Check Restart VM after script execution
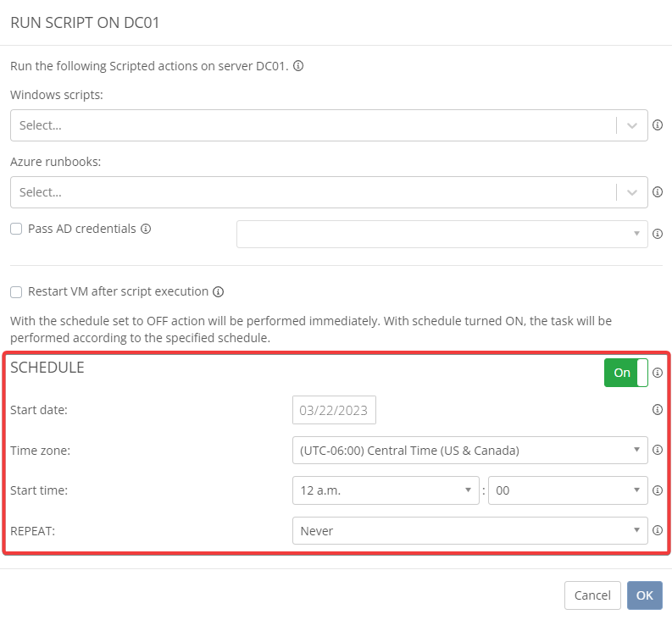The width and height of the screenshot is (672, 620). click(16, 292)
